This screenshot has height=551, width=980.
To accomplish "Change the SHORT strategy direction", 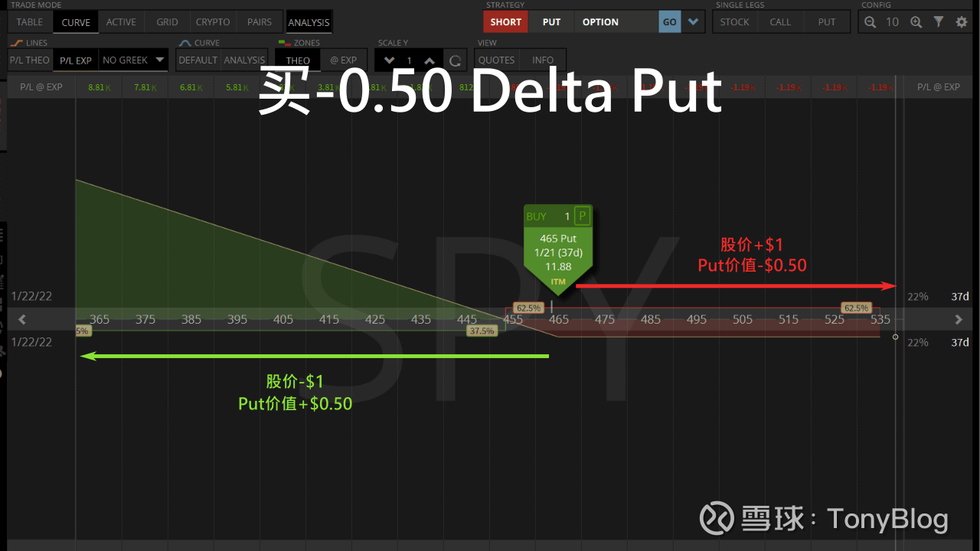I will [x=505, y=22].
